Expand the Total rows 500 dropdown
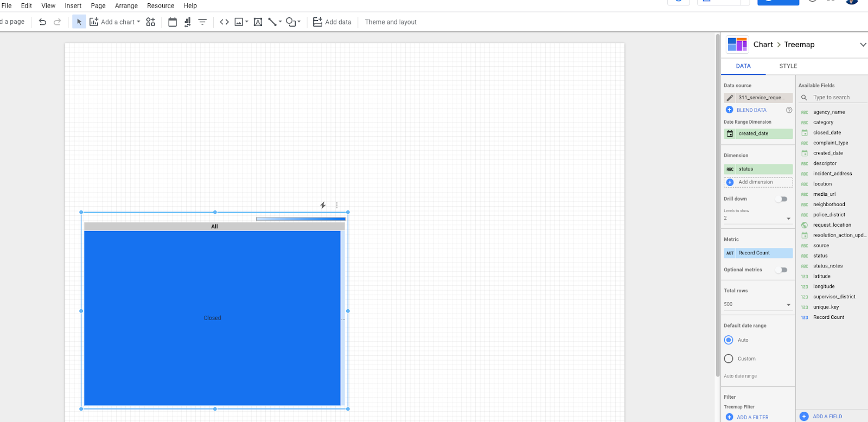This screenshot has height=422, width=868. pyautogui.click(x=757, y=304)
